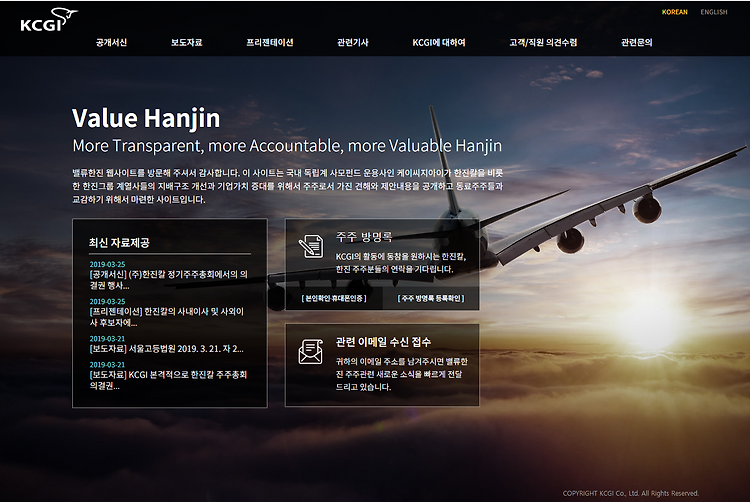Viewport: 750px width, 502px height.
Task: Click the email envelope icon
Action: tap(310, 352)
